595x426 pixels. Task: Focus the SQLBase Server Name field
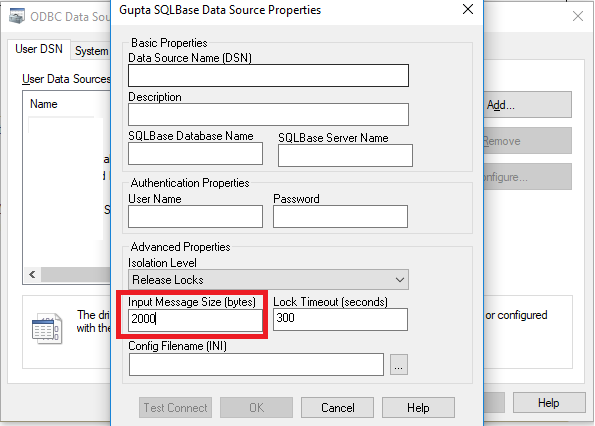pos(345,155)
